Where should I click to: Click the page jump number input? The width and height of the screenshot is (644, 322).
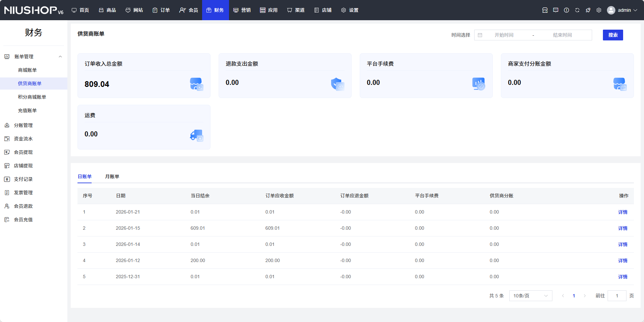tap(617, 296)
